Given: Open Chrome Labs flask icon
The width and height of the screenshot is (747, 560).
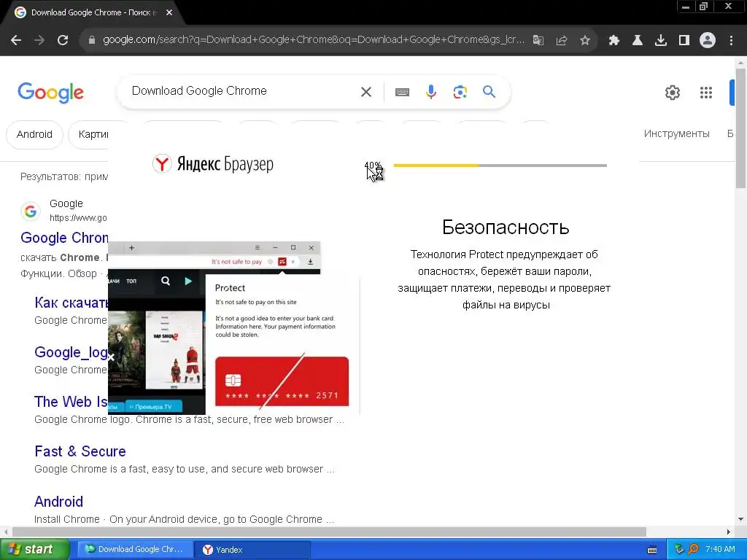Looking at the screenshot, I should coord(638,40).
